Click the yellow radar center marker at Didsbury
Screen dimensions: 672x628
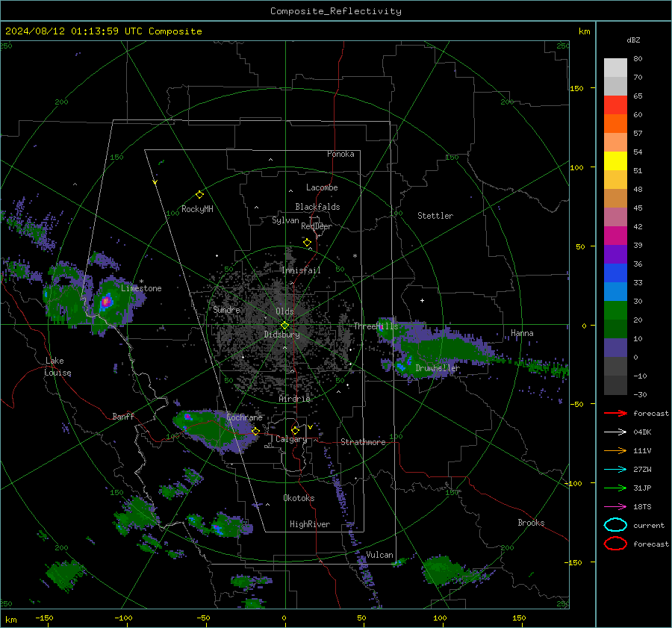pyautogui.click(x=284, y=326)
